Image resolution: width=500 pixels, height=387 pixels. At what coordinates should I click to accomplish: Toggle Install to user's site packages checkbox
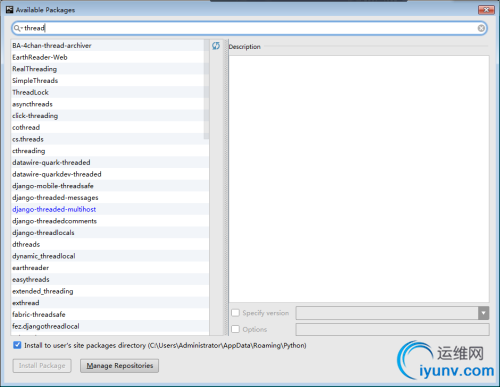(x=17, y=345)
